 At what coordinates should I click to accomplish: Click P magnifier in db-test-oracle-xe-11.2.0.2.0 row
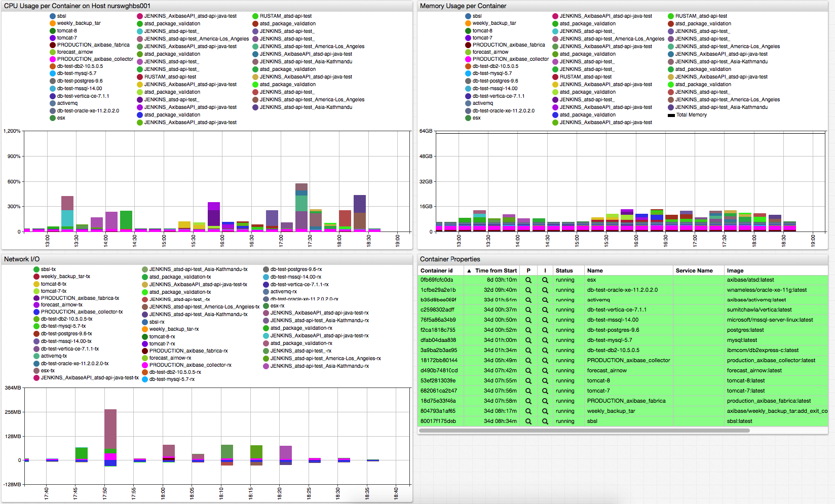(528, 290)
